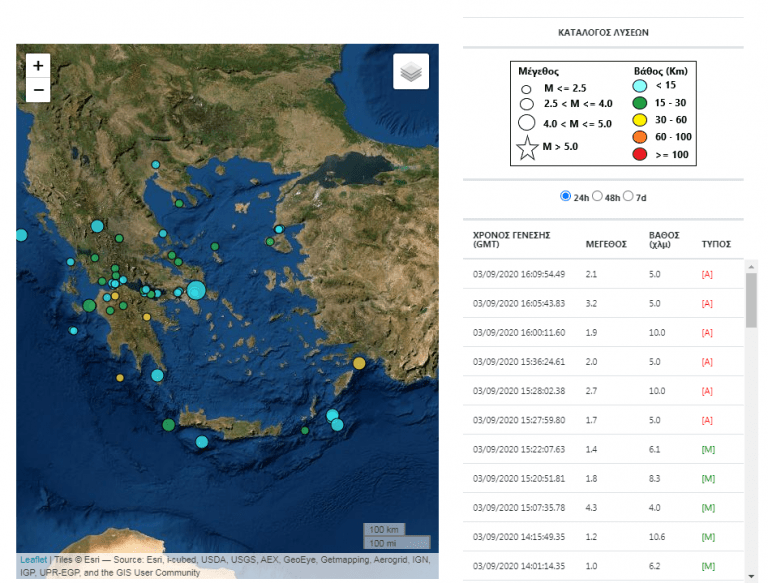The height and width of the screenshot is (583, 768).
Task: Open event 03/09/2020 16:05:43.83 row
Action: [603, 303]
